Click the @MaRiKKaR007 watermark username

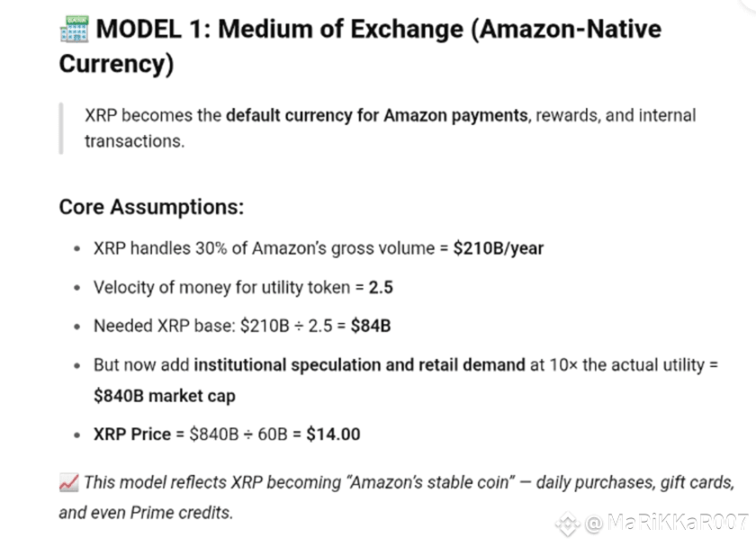coord(666,523)
